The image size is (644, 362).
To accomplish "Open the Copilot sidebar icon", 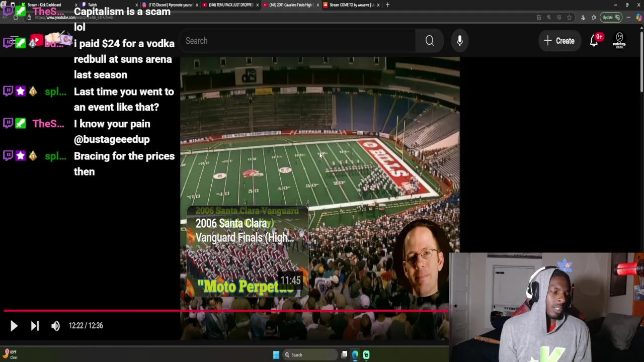I will pos(639,18).
